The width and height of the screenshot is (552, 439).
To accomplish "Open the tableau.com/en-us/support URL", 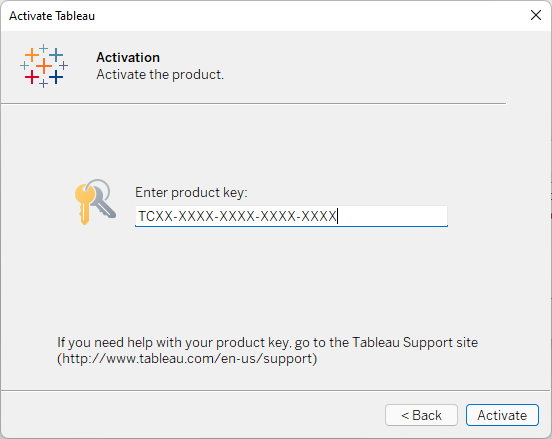I will tap(187, 358).
